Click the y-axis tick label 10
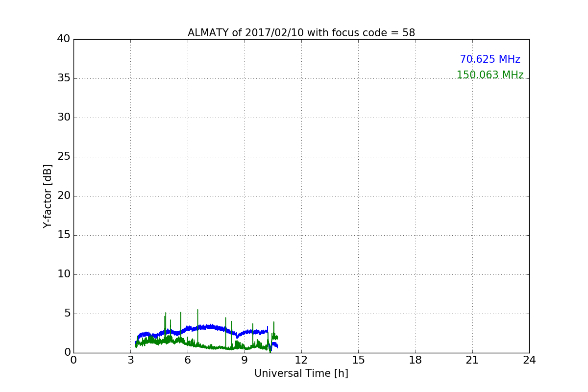 (x=64, y=274)
